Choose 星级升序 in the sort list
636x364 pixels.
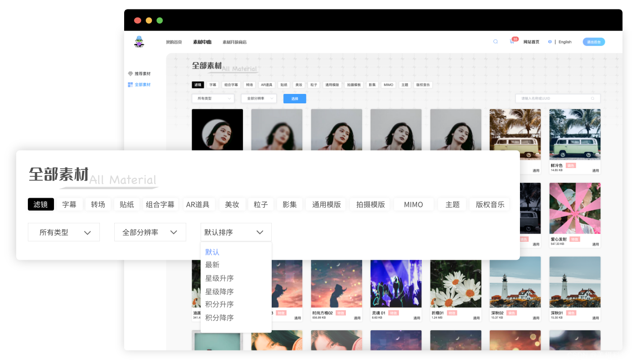(219, 278)
